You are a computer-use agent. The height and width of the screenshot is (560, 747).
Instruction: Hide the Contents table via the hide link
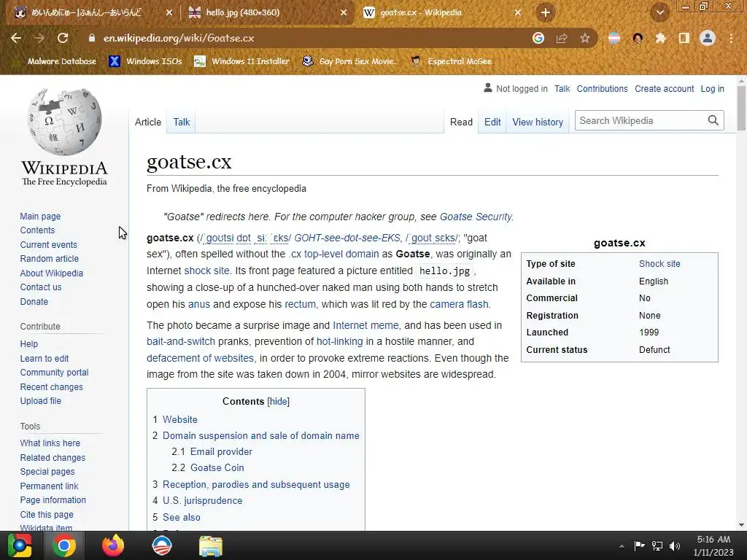tap(278, 402)
